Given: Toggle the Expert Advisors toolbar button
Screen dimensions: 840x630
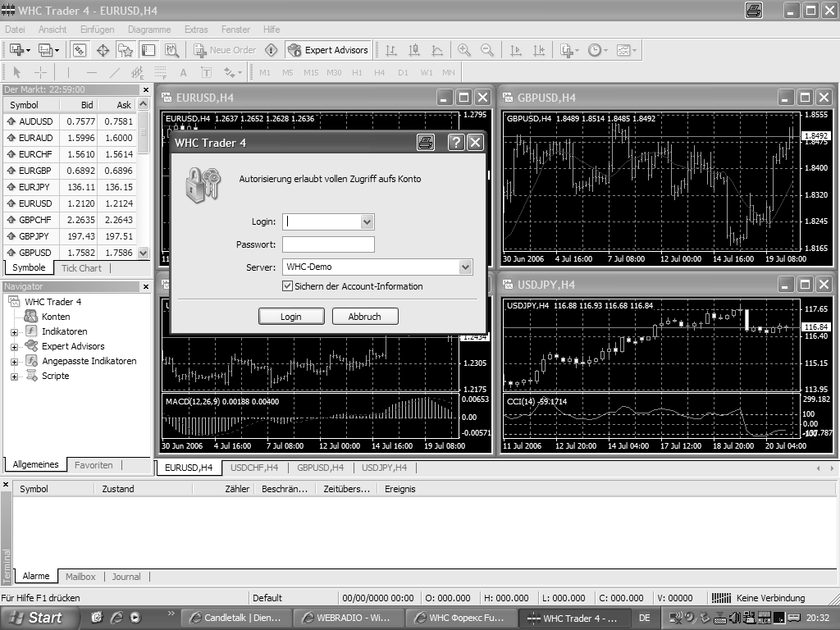Looking at the screenshot, I should tap(328, 50).
